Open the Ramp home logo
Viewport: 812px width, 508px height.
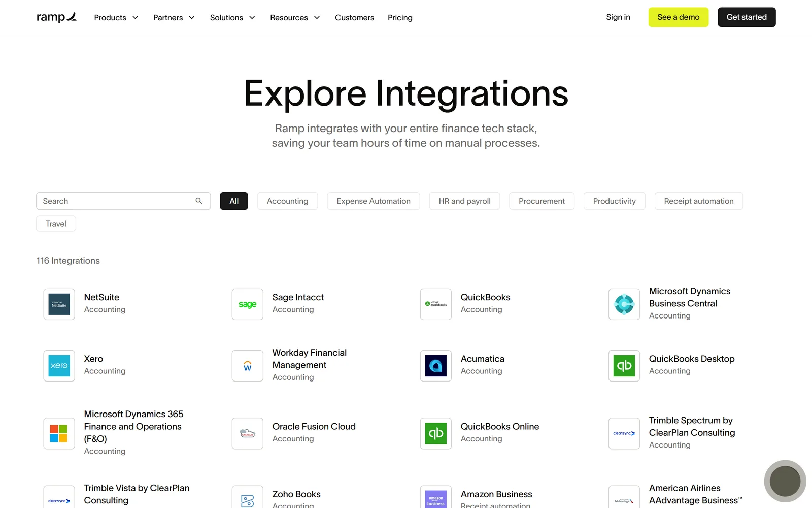(x=56, y=17)
